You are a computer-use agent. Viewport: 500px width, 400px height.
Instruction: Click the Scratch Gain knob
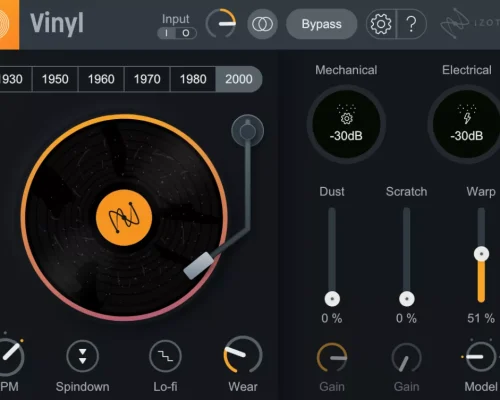pos(406,358)
